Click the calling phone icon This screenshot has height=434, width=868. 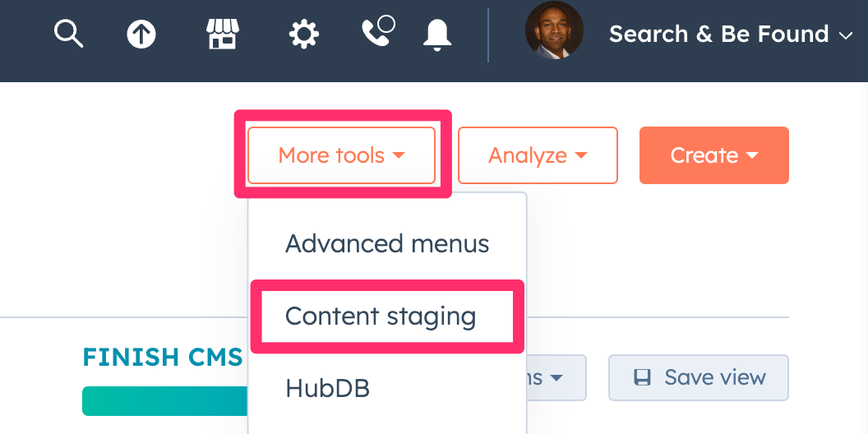click(x=376, y=33)
